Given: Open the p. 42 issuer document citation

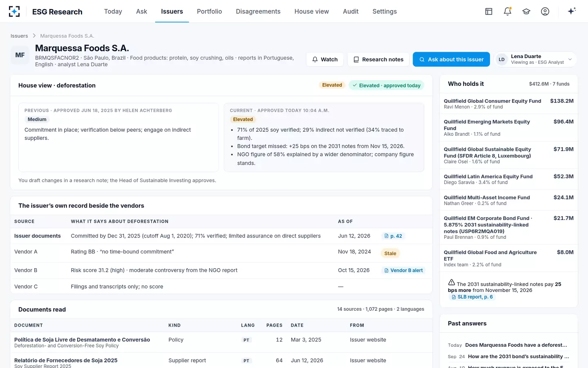Looking at the screenshot, I should pos(393,236).
